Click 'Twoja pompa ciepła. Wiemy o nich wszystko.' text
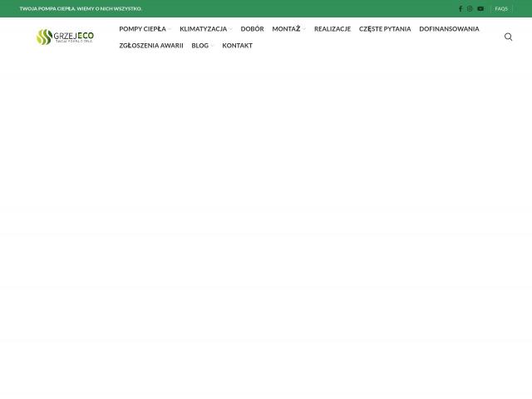This screenshot has height=399, width=532. (x=81, y=9)
